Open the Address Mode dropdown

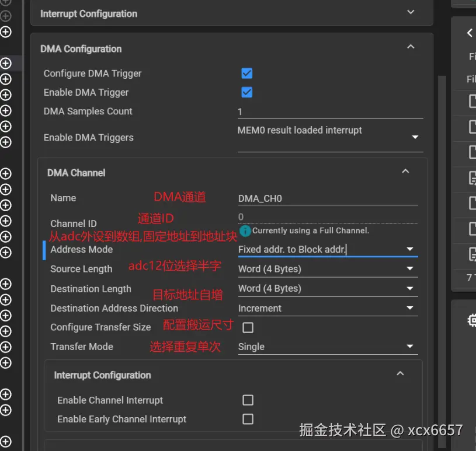328,250
